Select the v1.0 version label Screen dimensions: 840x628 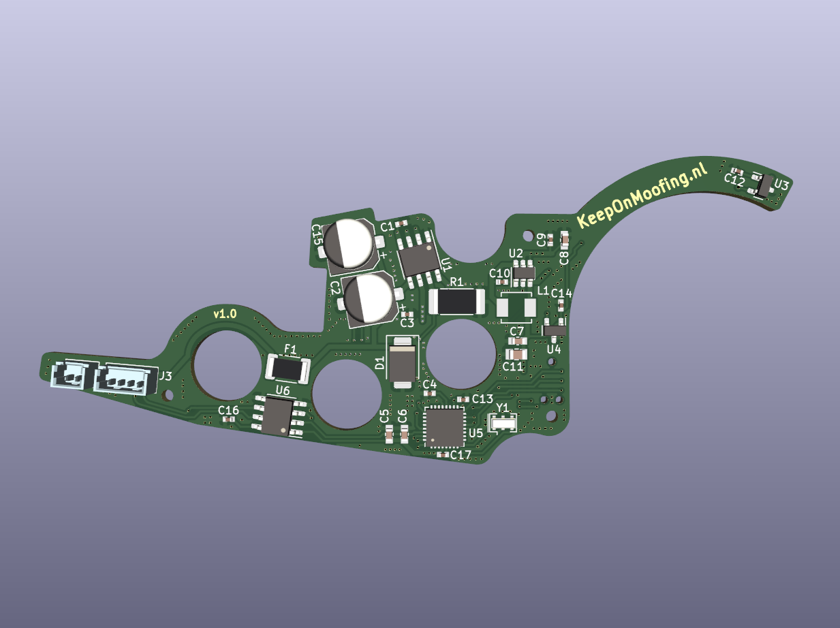(225, 314)
